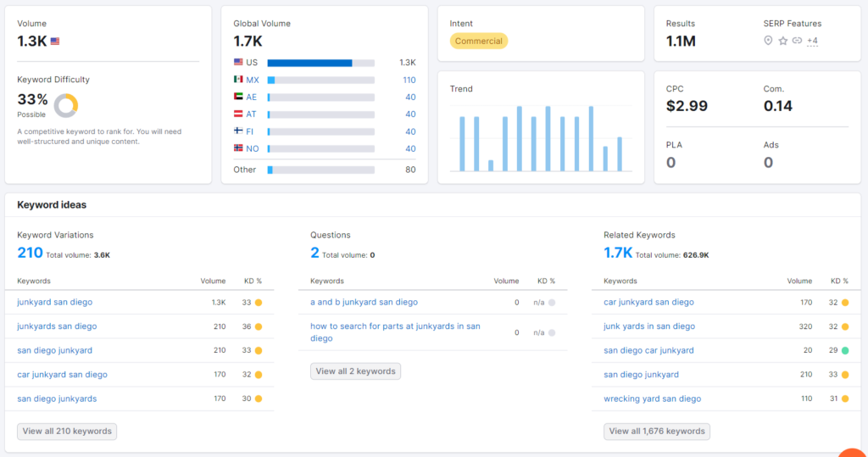The width and height of the screenshot is (868, 457).
Task: Click the Other volume bar
Action: [x=321, y=170]
